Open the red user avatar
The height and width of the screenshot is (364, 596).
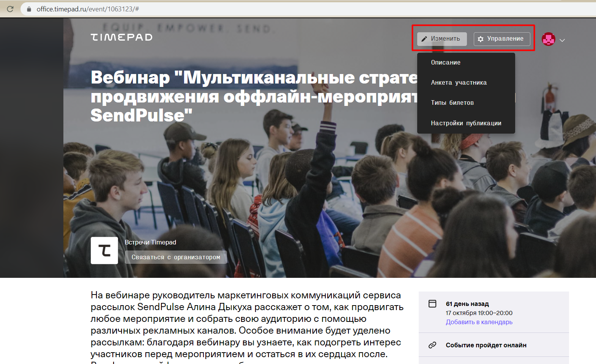[x=549, y=39]
